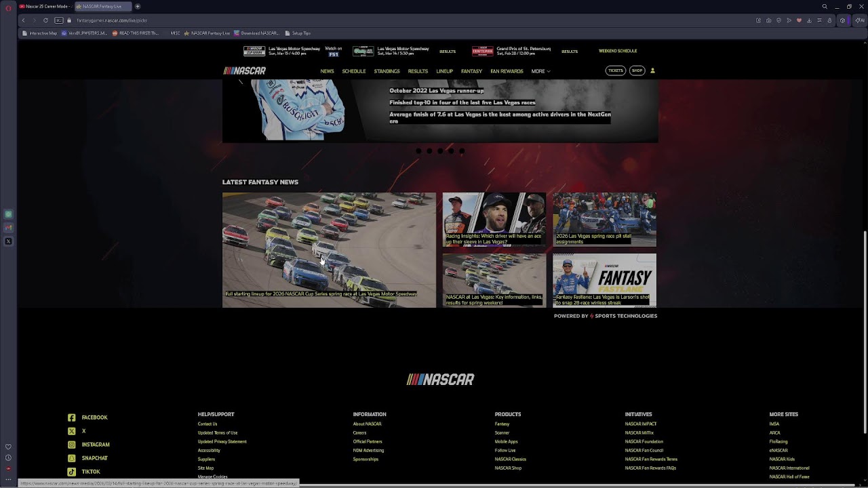Open RESULTS menu item

418,71
